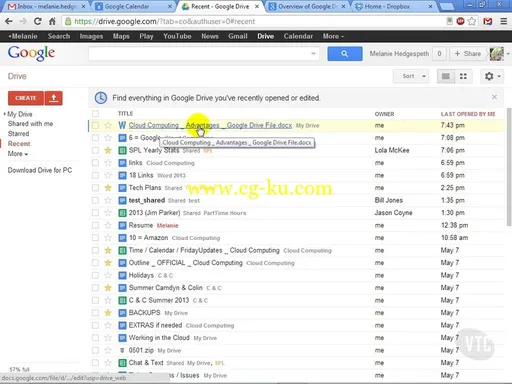Click the Google logo
The image size is (512, 384).
coord(31,53)
